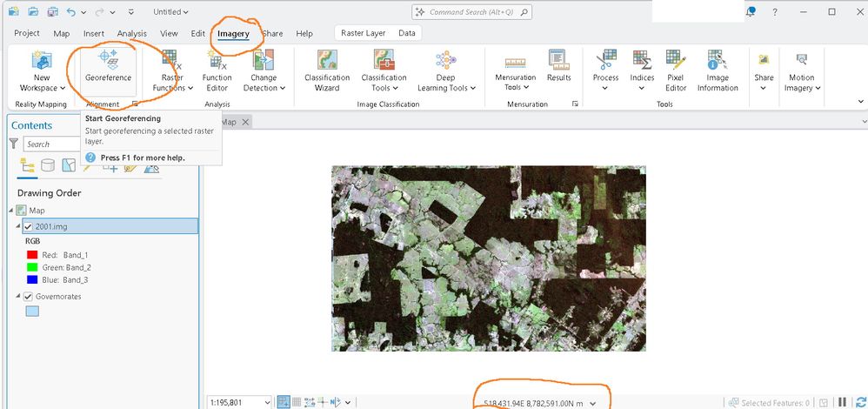Close the Map view tab
This screenshot has height=409, width=868.
246,122
